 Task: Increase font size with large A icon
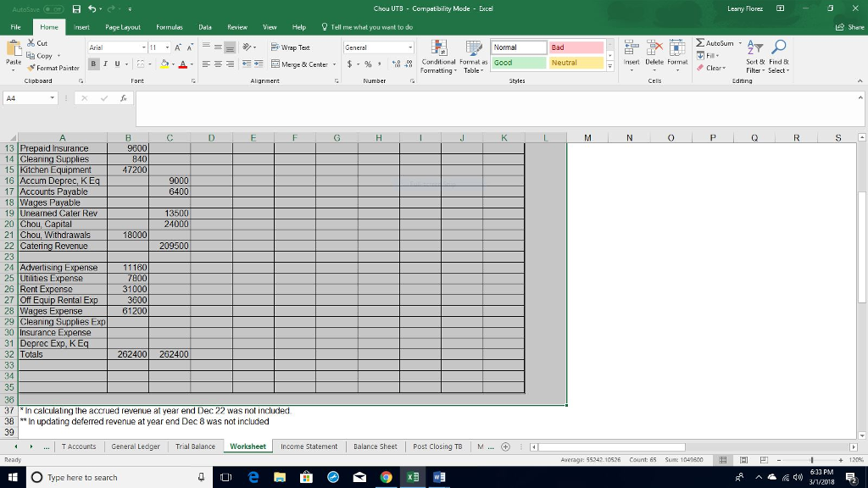[x=178, y=47]
